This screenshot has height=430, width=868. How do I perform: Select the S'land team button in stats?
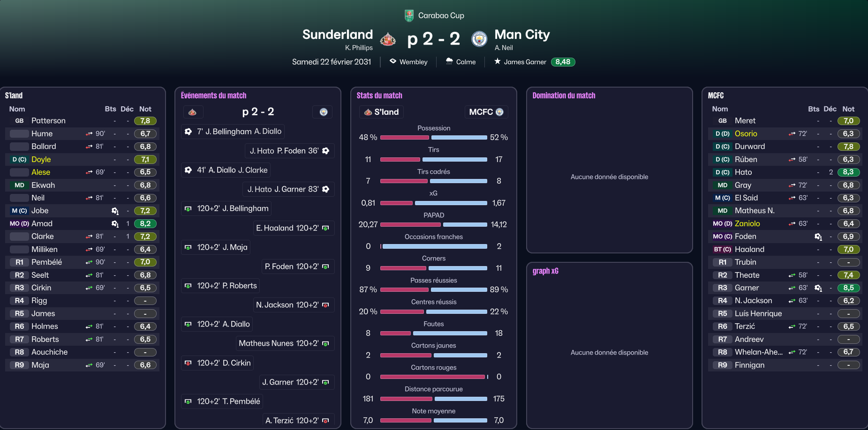coord(381,112)
